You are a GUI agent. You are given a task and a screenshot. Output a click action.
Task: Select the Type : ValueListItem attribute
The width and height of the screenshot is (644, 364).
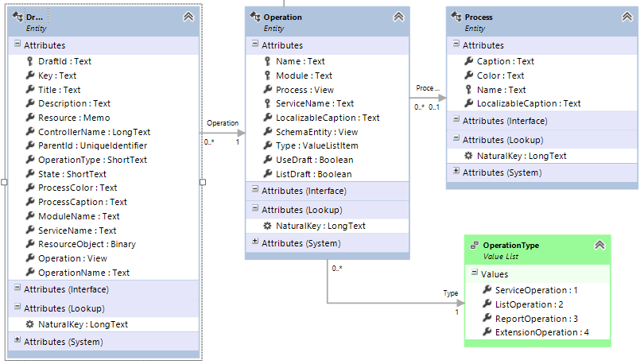point(316,145)
